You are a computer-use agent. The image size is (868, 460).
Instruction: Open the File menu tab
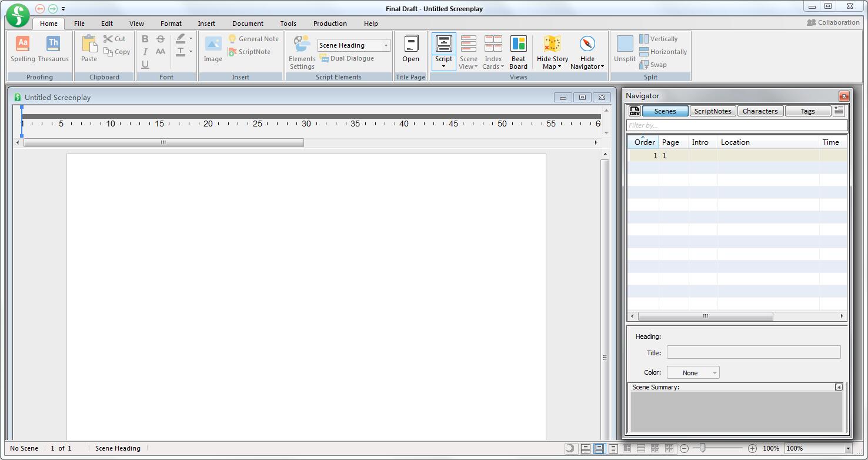[79, 24]
